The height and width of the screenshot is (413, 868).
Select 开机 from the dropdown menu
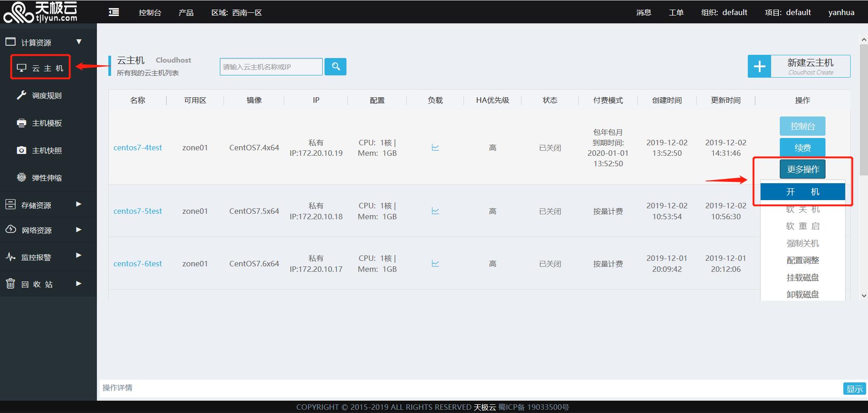click(803, 192)
